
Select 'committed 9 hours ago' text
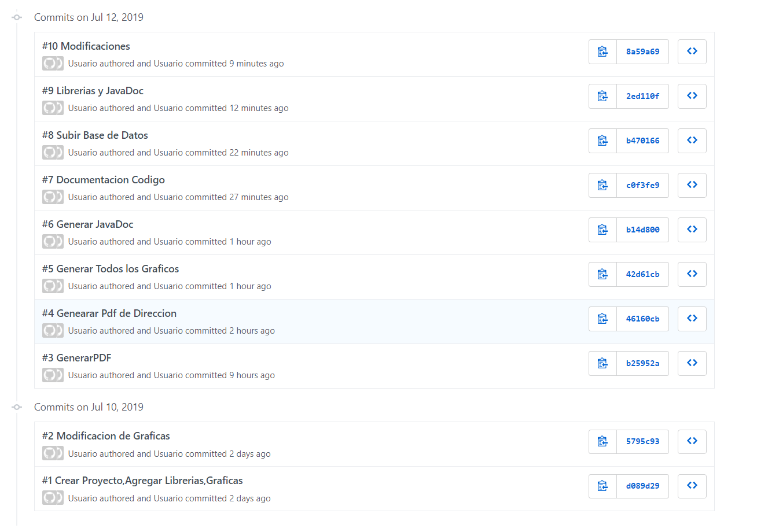coord(230,375)
